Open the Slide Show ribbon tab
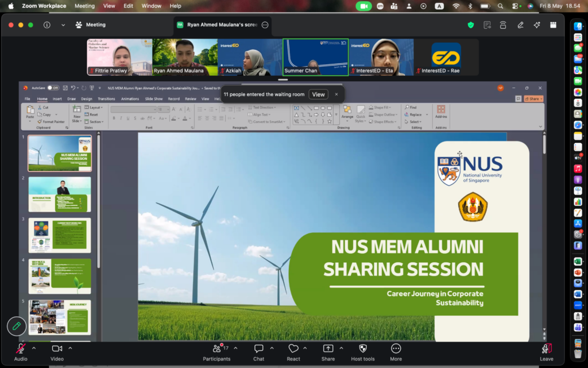The image size is (588, 368). click(154, 99)
